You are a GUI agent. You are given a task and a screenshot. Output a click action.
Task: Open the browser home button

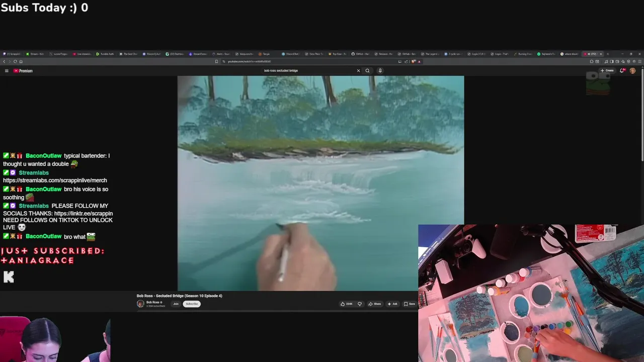click(x=21, y=61)
